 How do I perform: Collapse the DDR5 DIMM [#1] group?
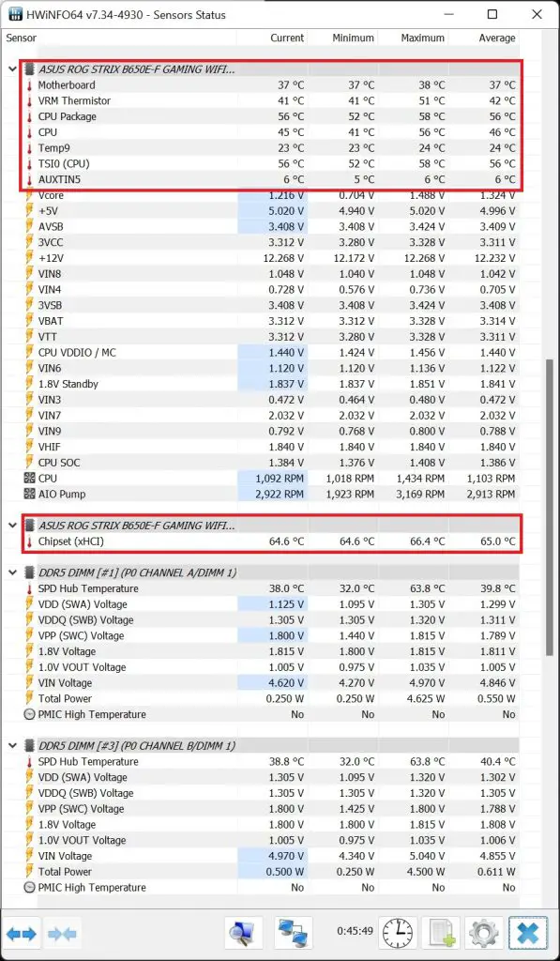pyautogui.click(x=12, y=572)
